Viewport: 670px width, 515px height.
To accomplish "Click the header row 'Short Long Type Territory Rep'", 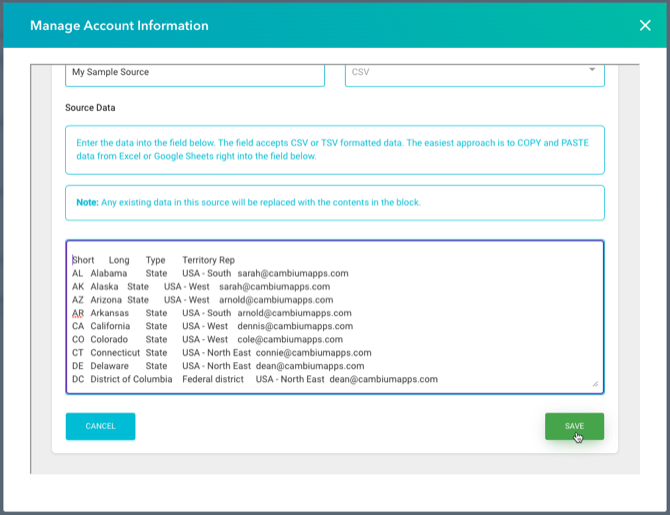I will (153, 260).
